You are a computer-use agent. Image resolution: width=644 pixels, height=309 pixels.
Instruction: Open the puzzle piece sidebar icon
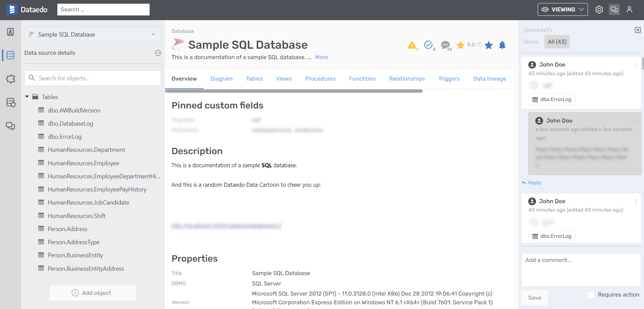tap(10, 79)
